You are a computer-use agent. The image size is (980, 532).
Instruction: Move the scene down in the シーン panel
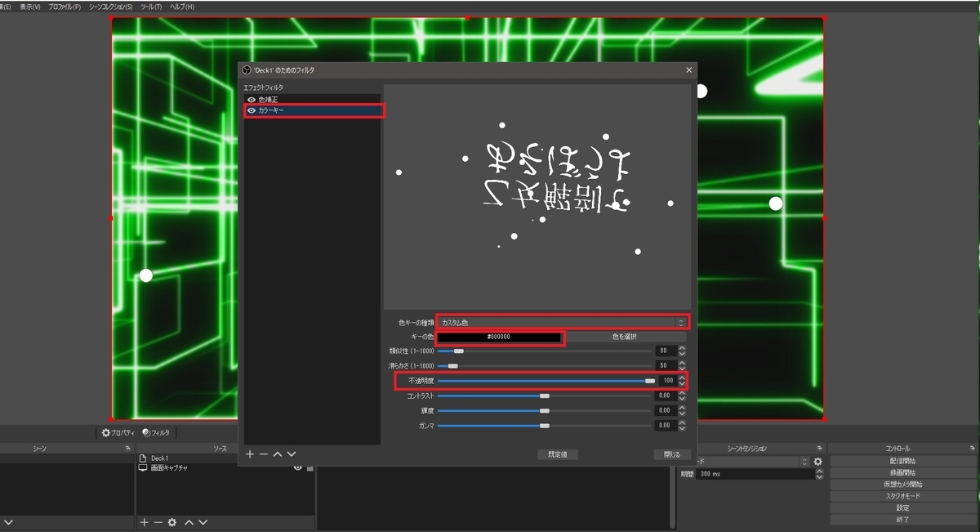click(x=9, y=522)
